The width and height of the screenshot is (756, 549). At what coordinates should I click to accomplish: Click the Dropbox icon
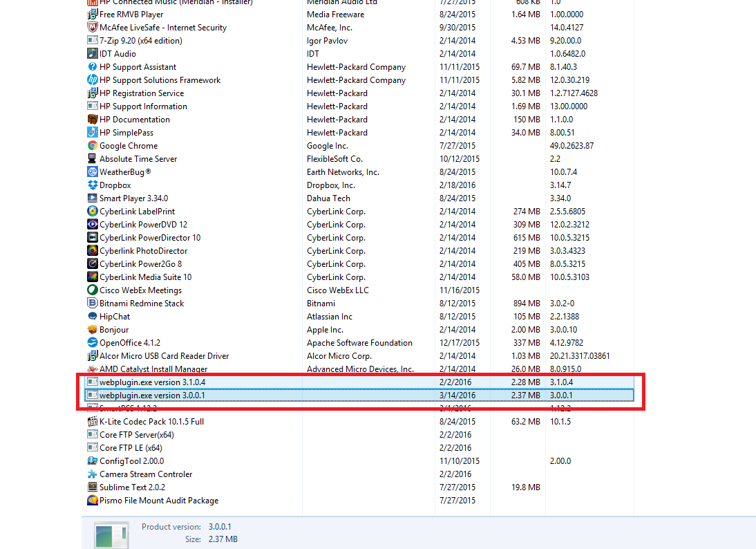coord(92,185)
